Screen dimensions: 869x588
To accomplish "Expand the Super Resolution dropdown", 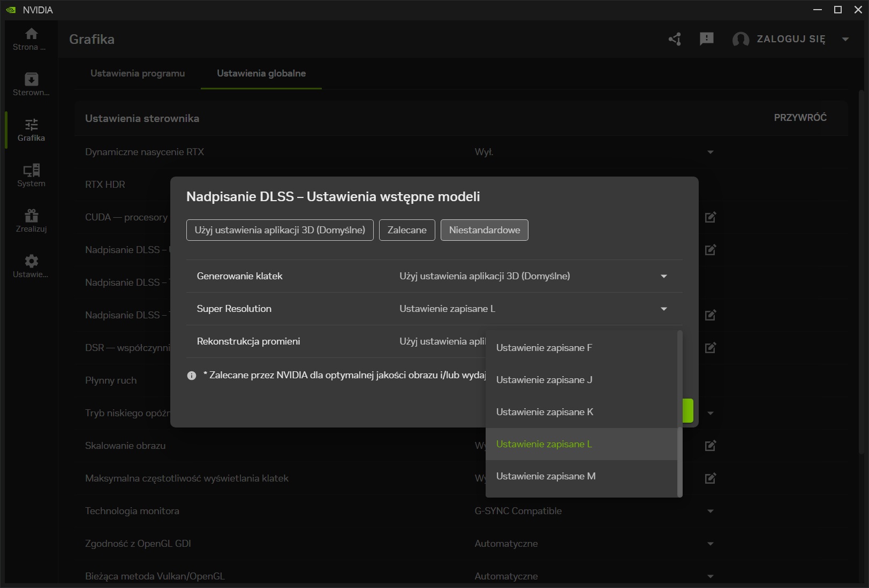I will click(663, 309).
